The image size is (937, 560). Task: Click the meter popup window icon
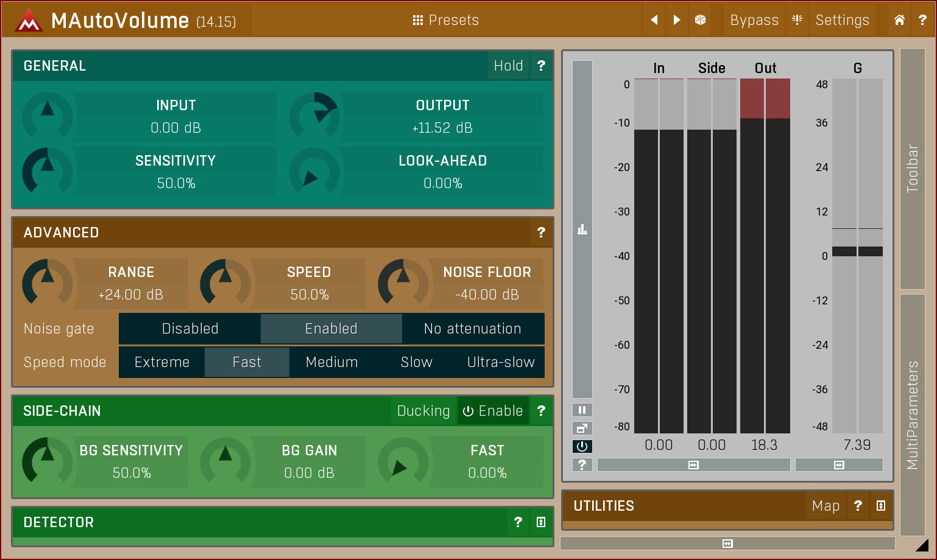(x=582, y=428)
